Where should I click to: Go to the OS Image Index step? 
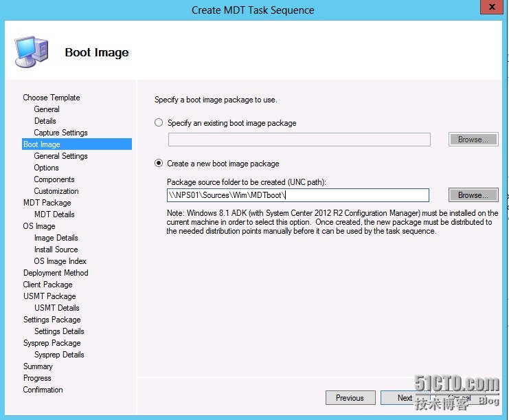pos(60,261)
